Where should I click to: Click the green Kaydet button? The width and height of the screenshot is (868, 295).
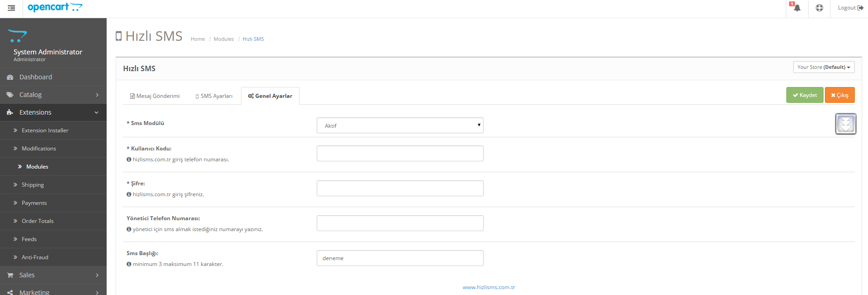click(804, 95)
